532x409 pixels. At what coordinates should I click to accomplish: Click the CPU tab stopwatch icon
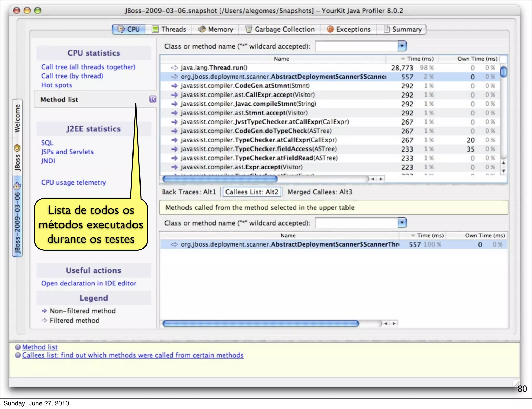click(121, 29)
